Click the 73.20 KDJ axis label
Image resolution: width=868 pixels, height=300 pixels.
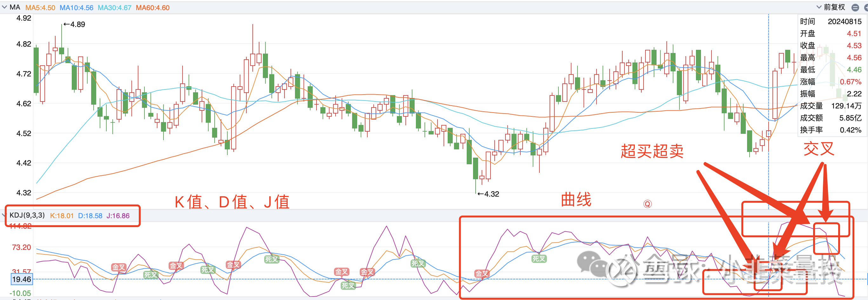[x=21, y=247]
